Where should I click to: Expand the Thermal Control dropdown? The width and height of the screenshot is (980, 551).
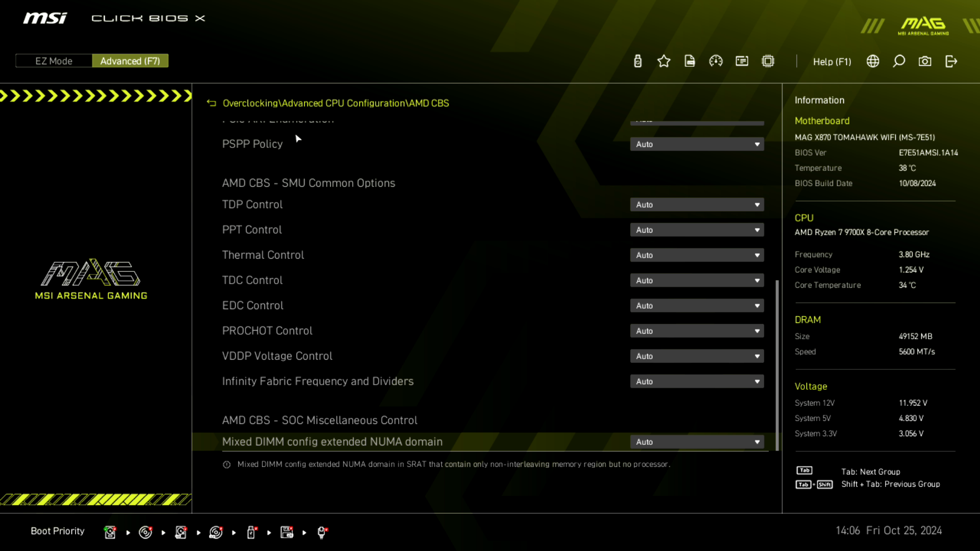(697, 255)
